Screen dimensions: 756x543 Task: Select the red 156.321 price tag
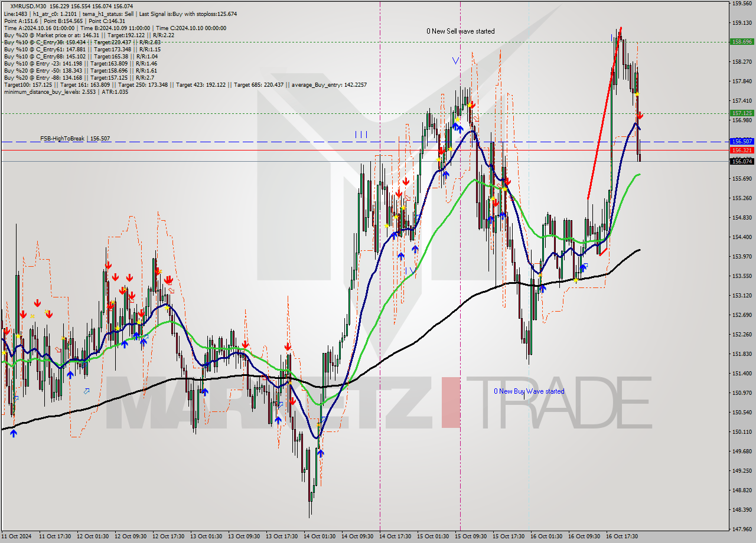[742, 150]
